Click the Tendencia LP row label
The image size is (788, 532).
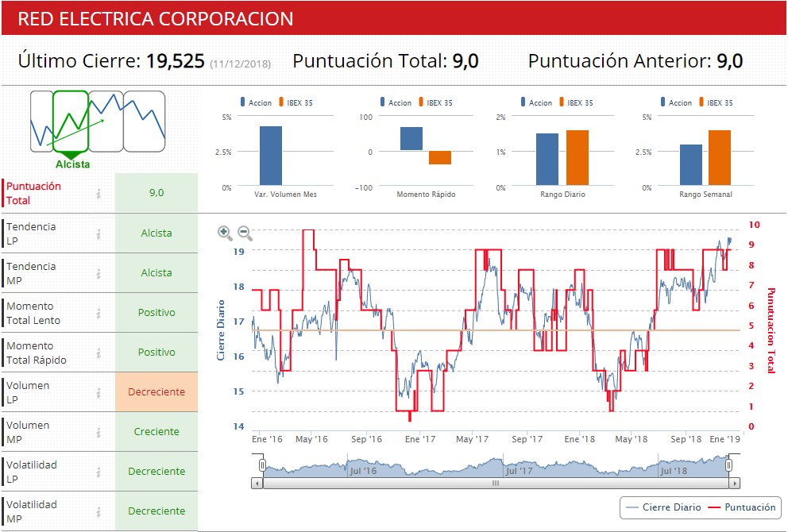click(x=31, y=233)
